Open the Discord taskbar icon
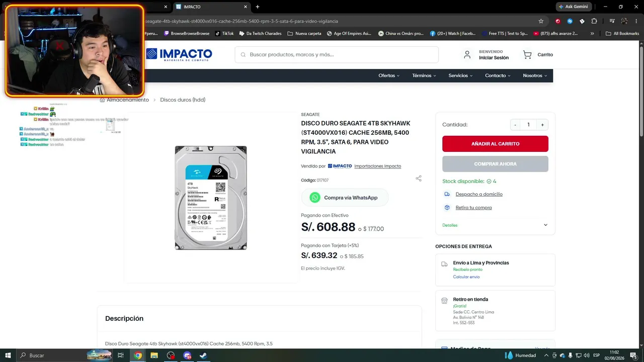 (187, 355)
